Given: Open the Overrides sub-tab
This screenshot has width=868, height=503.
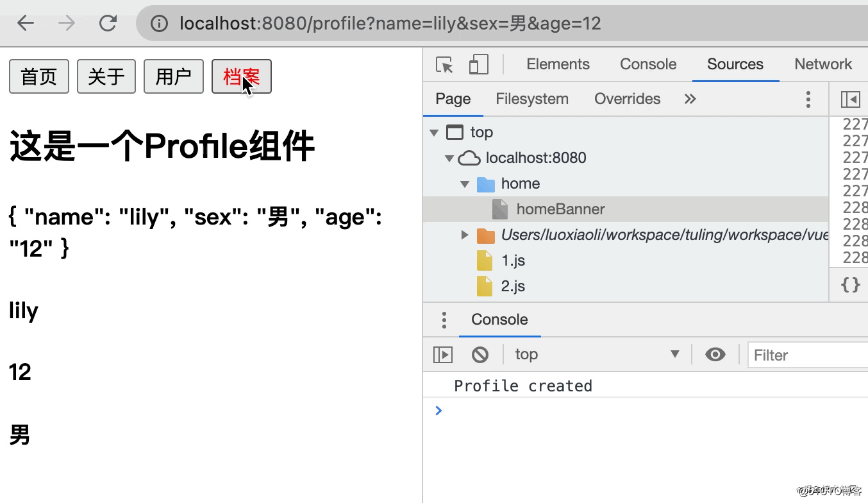Looking at the screenshot, I should [627, 99].
